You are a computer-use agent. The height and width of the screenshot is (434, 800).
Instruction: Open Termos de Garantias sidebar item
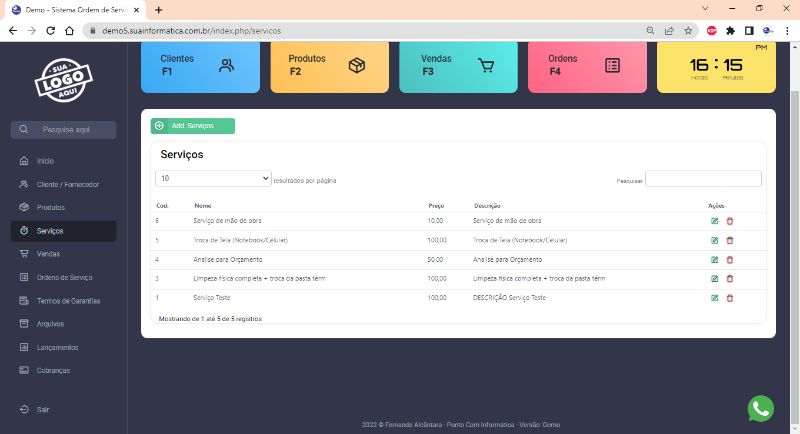tap(67, 300)
